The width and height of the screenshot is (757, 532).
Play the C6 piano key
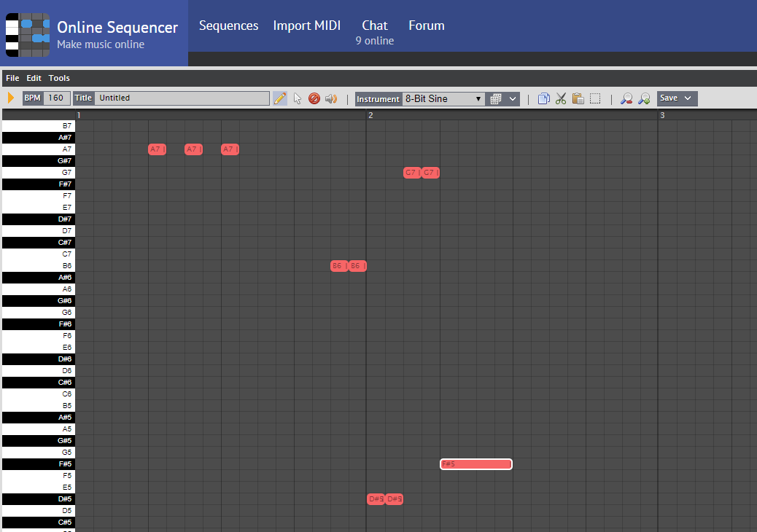click(x=39, y=394)
